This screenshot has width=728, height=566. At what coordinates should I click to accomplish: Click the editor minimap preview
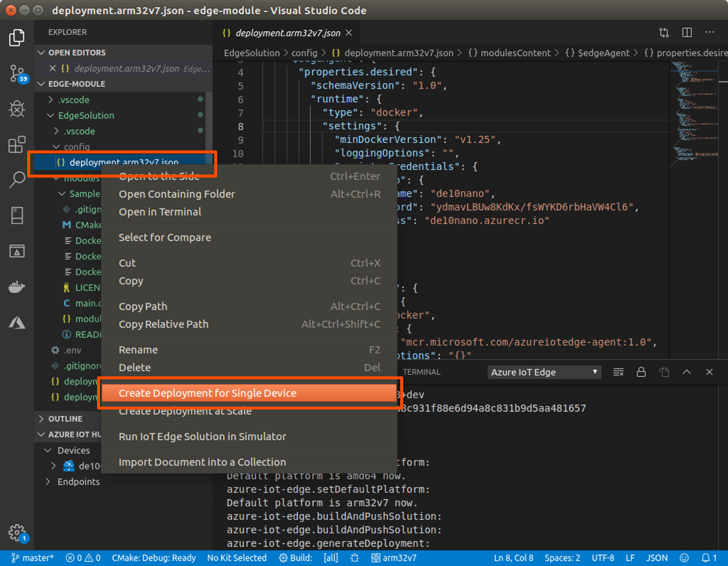(694, 111)
